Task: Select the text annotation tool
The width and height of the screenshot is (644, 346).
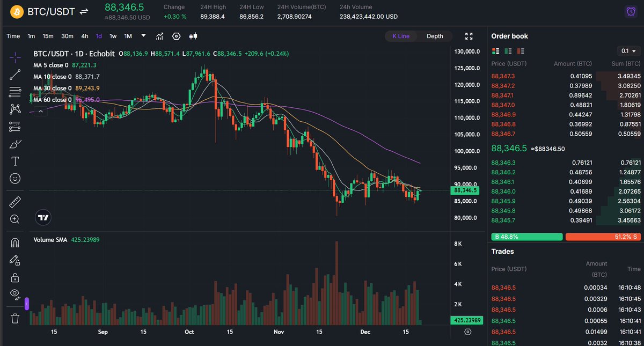Action: pos(15,161)
